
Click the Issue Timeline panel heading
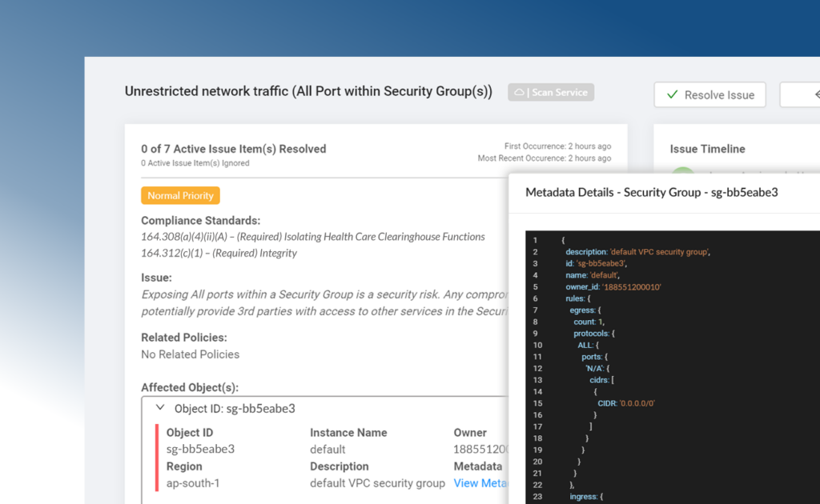coord(707,149)
